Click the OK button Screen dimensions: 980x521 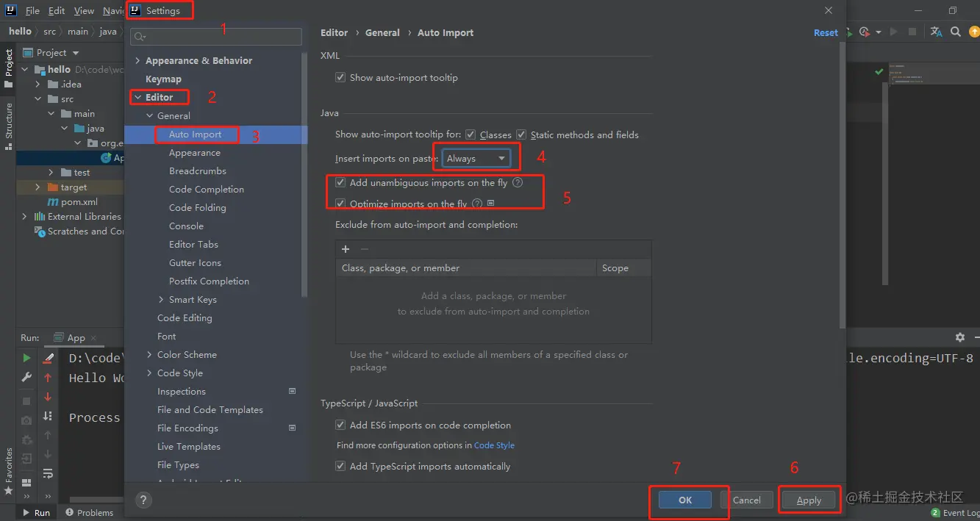tap(685, 500)
